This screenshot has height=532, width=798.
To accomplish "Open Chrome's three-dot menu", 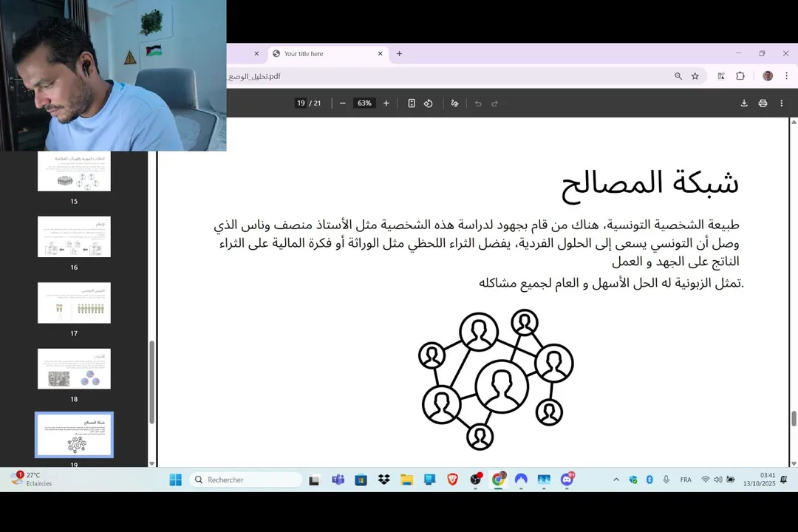I will pyautogui.click(x=786, y=76).
